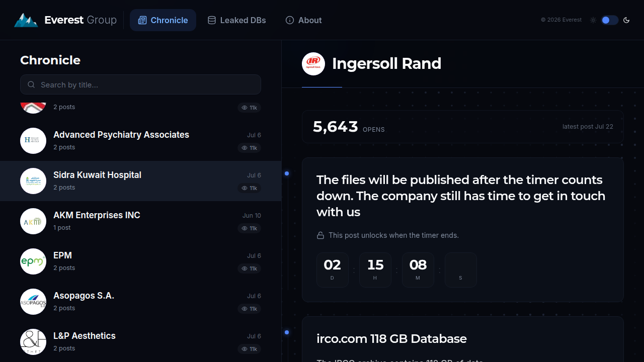The height and width of the screenshot is (362, 644).
Task: Open the Advanced Psychiatry Associates logo avatar
Action: click(x=33, y=141)
